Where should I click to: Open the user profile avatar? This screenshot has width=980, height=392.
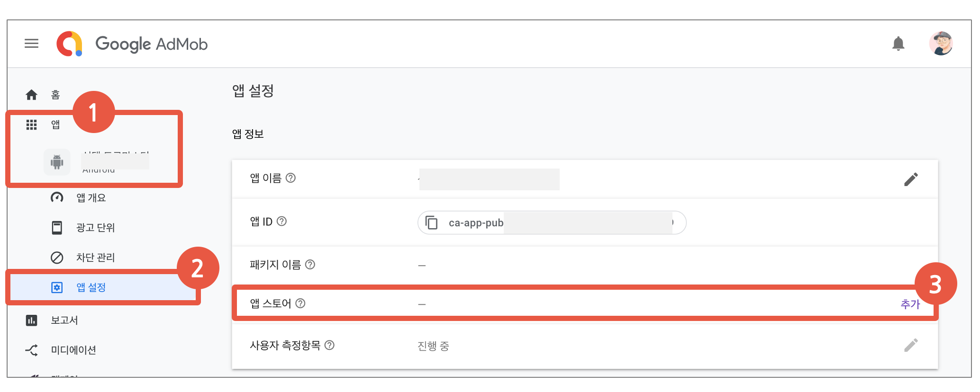click(x=941, y=44)
